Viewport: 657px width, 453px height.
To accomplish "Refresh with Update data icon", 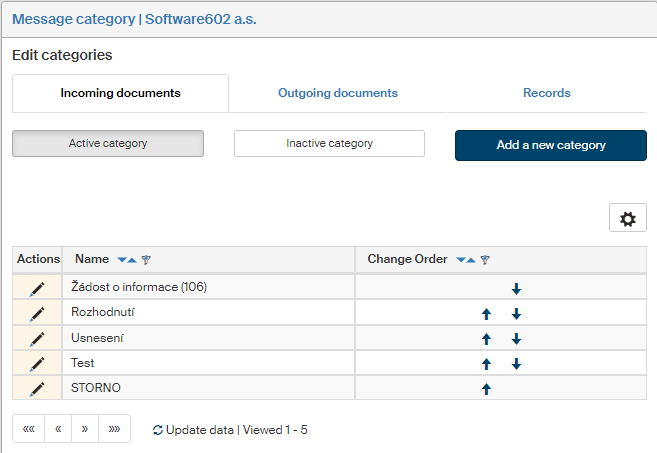I will (x=158, y=430).
